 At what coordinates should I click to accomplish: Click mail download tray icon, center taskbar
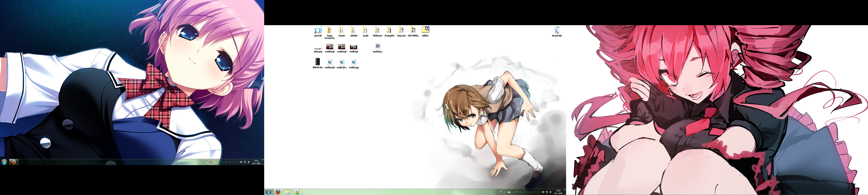coord(509,192)
